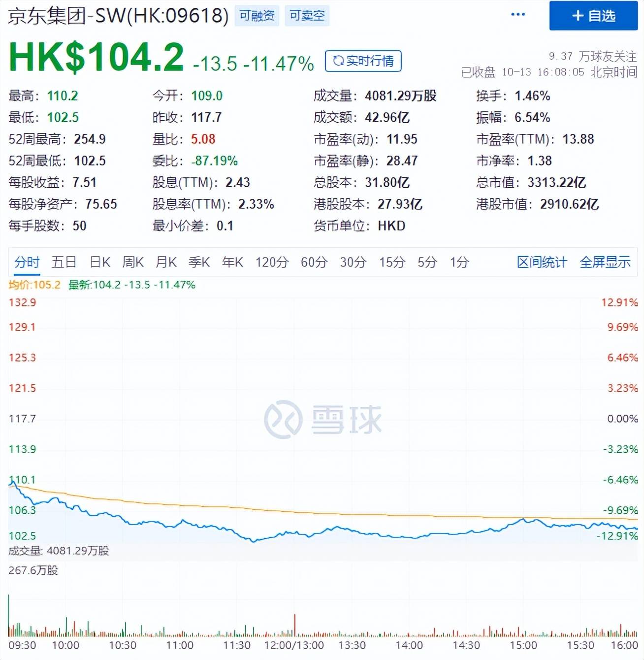The height and width of the screenshot is (660, 644).
Task: Click the HK$104.2 current price
Action: pyautogui.click(x=97, y=58)
